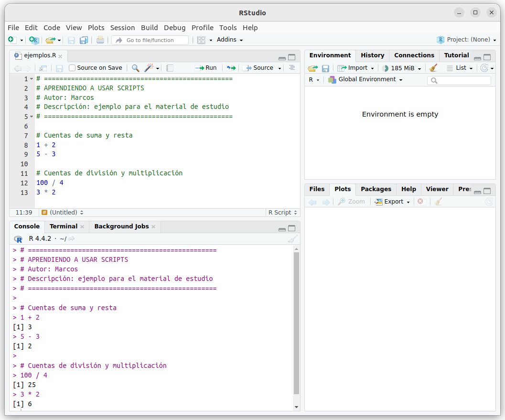Click editor line 12 "100 / 4"
The width and height of the screenshot is (505, 420).
point(50,183)
